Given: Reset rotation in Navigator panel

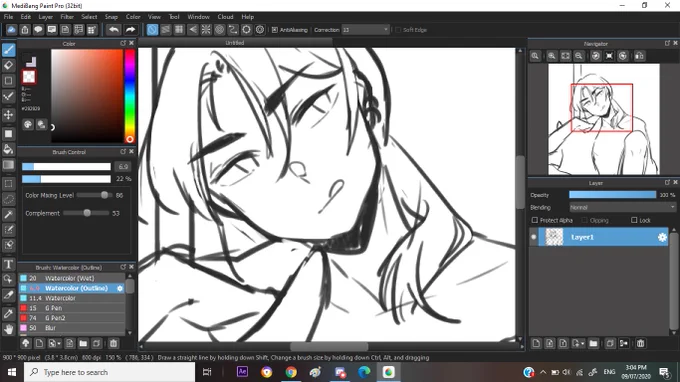Looking at the screenshot, I should [x=609, y=56].
